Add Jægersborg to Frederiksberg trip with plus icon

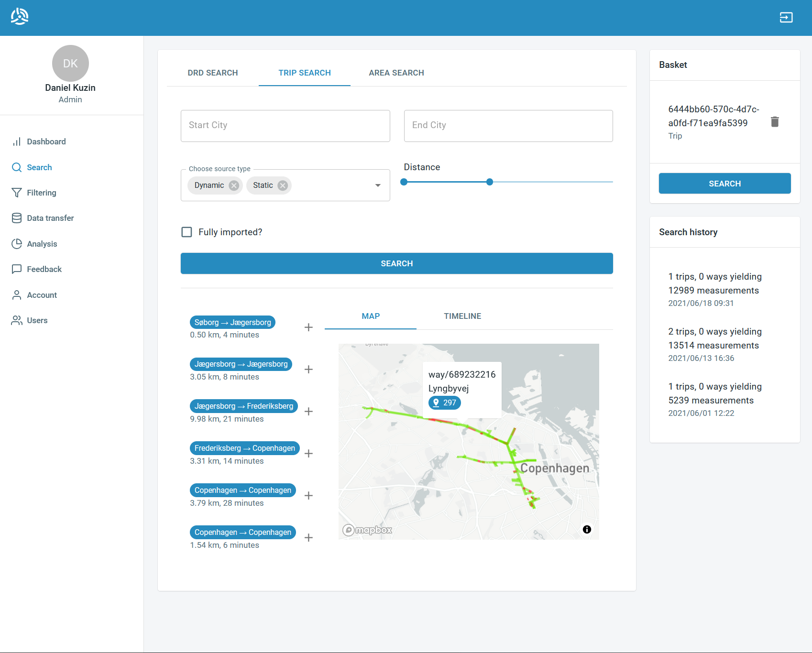(308, 412)
